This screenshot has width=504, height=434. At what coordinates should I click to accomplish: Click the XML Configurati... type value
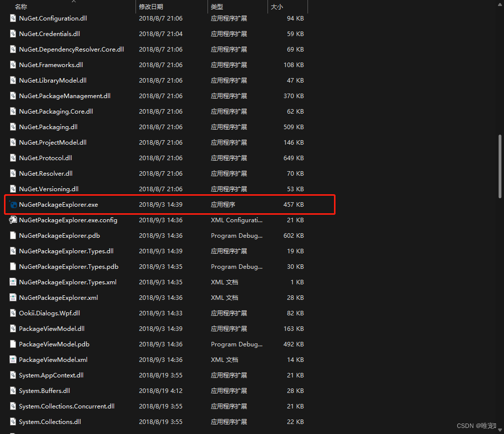point(236,220)
